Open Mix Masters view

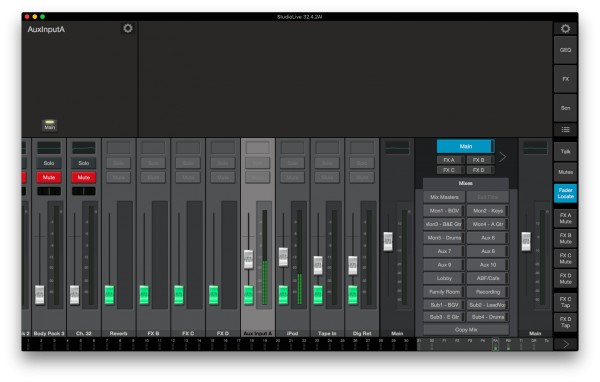pyautogui.click(x=444, y=197)
